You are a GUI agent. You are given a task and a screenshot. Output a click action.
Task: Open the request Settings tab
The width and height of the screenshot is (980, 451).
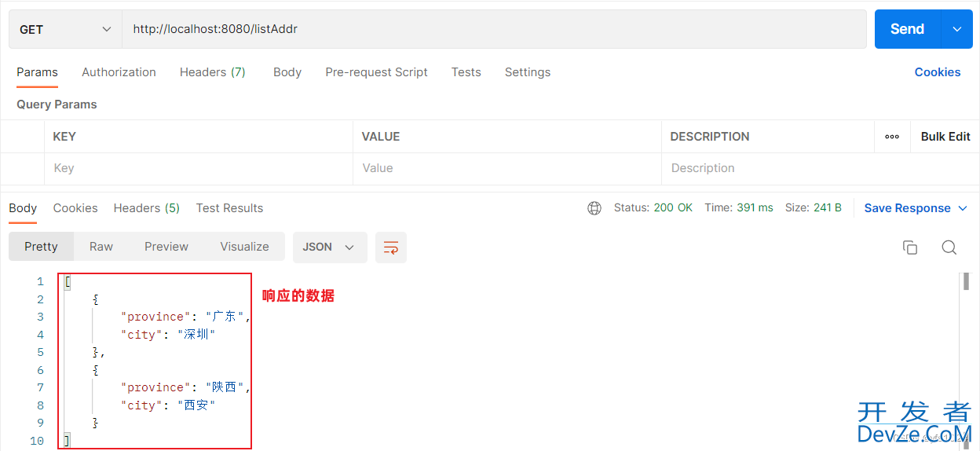528,72
